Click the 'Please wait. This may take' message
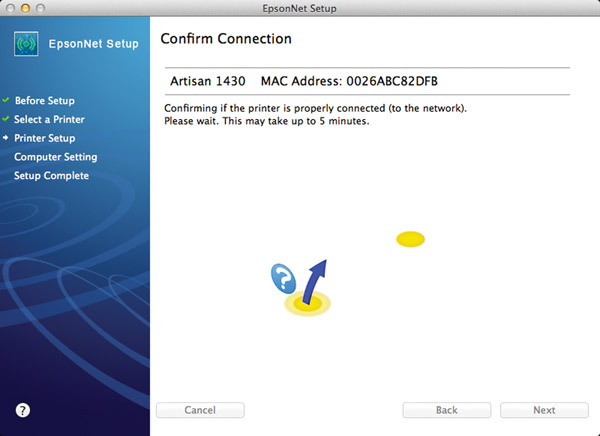The height and width of the screenshot is (436, 600). click(x=267, y=121)
